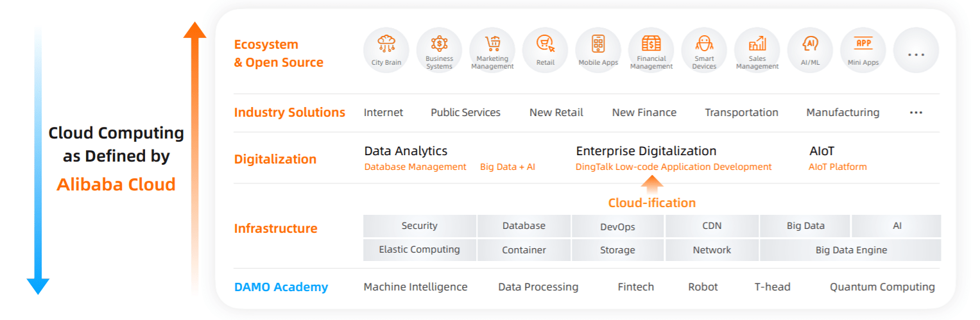Open the Financial Management icon
The image size is (980, 320).
pyautogui.click(x=651, y=51)
